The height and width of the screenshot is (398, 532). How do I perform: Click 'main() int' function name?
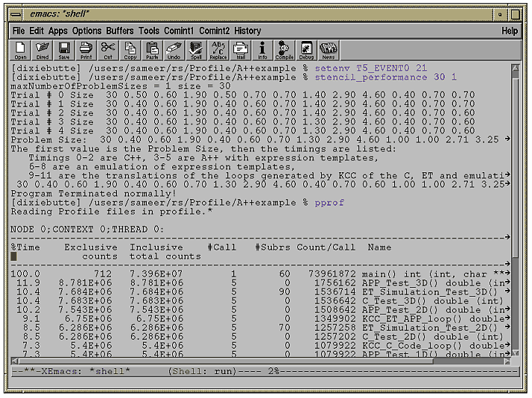391,274
